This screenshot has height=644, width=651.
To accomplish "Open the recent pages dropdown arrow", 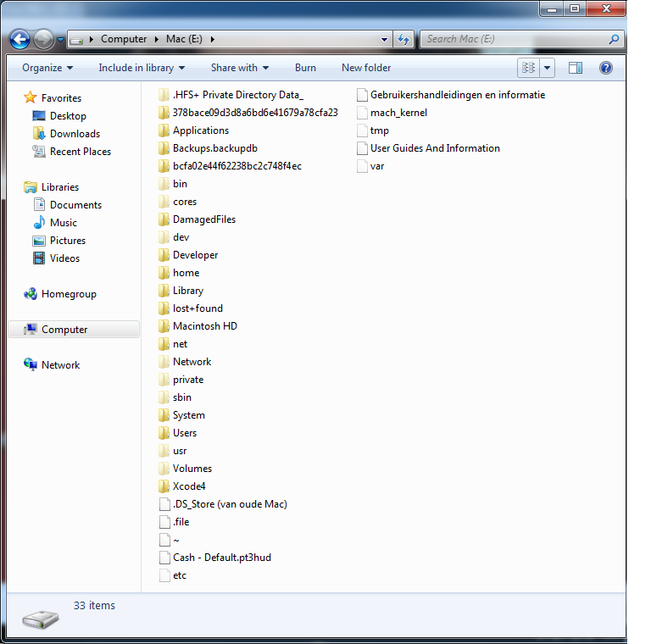I will click(x=61, y=40).
